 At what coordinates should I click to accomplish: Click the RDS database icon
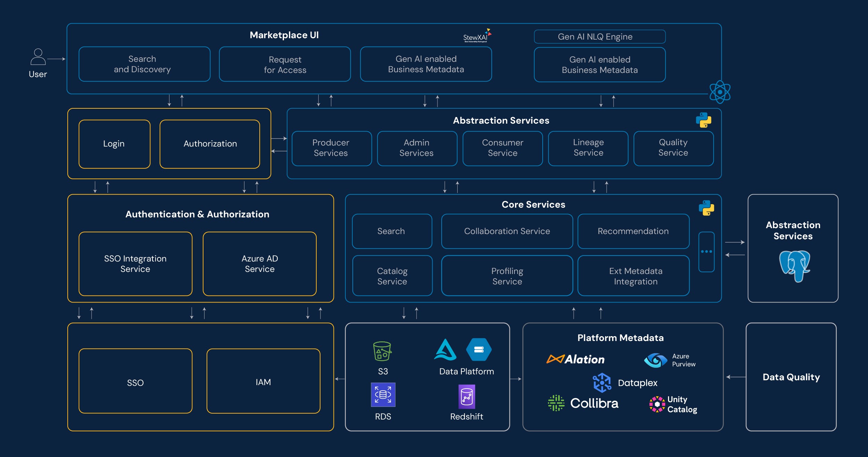point(383,395)
